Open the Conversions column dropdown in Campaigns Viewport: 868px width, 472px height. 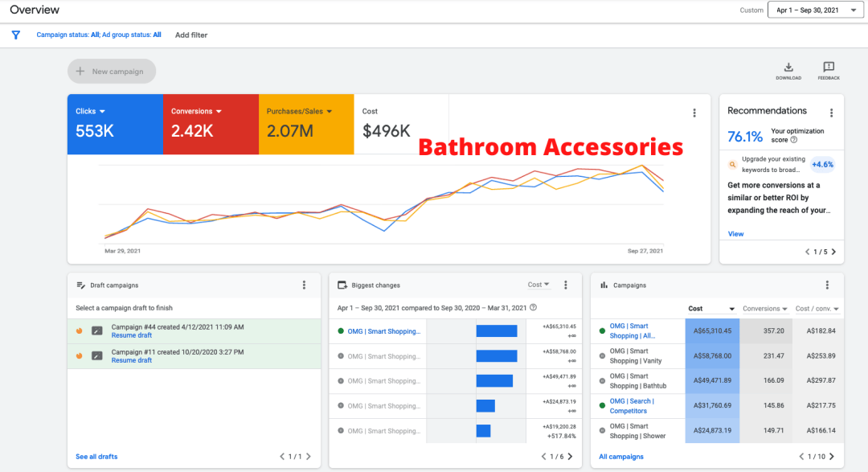click(x=765, y=309)
